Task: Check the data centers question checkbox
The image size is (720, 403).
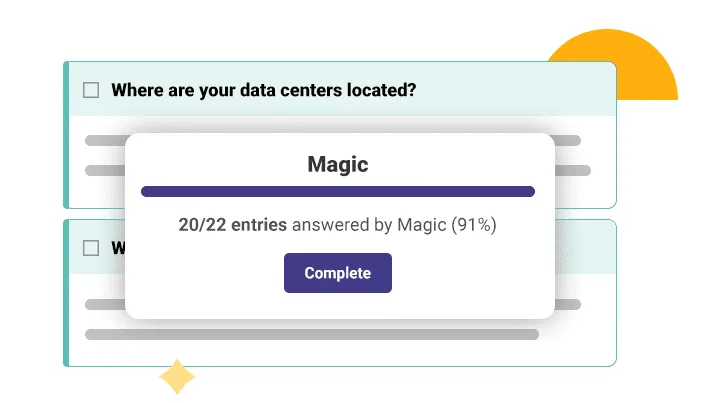Action: pyautogui.click(x=91, y=90)
